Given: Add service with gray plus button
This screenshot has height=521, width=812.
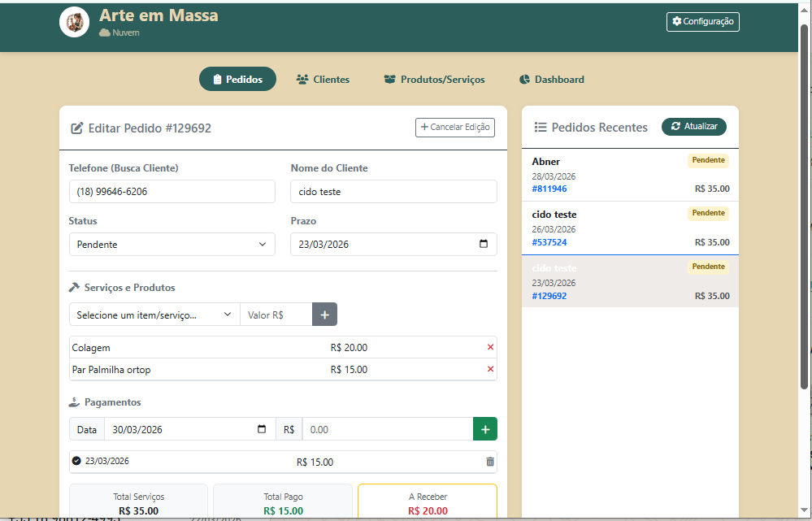Looking at the screenshot, I should click(324, 315).
